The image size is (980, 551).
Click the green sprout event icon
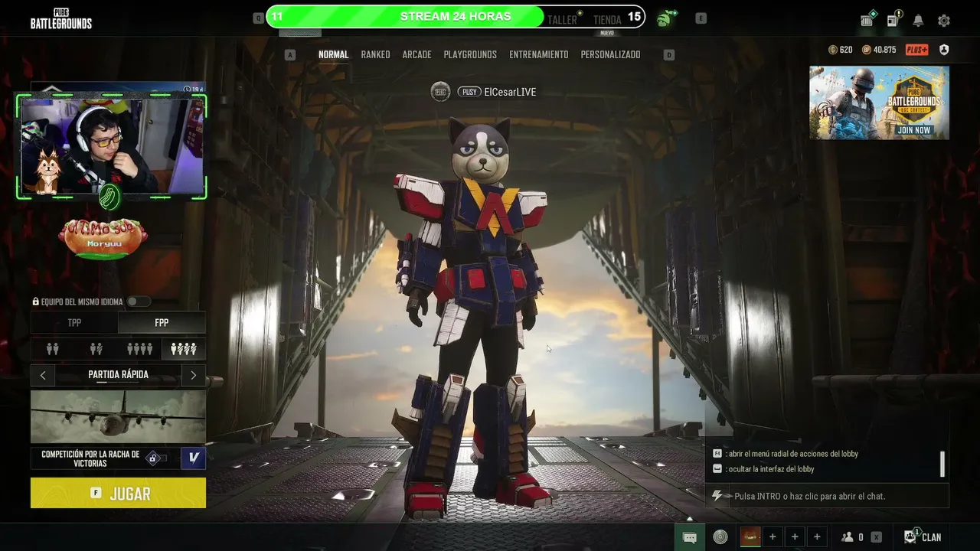664,18
